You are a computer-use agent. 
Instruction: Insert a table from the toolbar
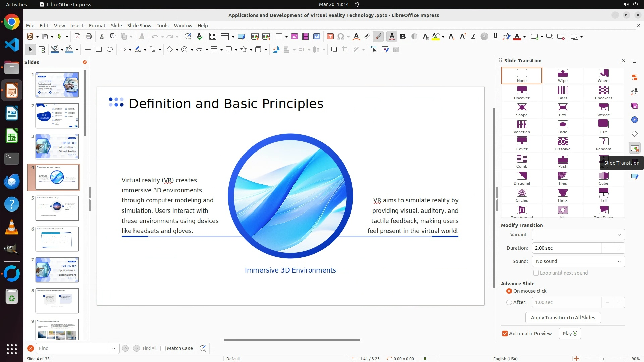[x=279, y=37]
